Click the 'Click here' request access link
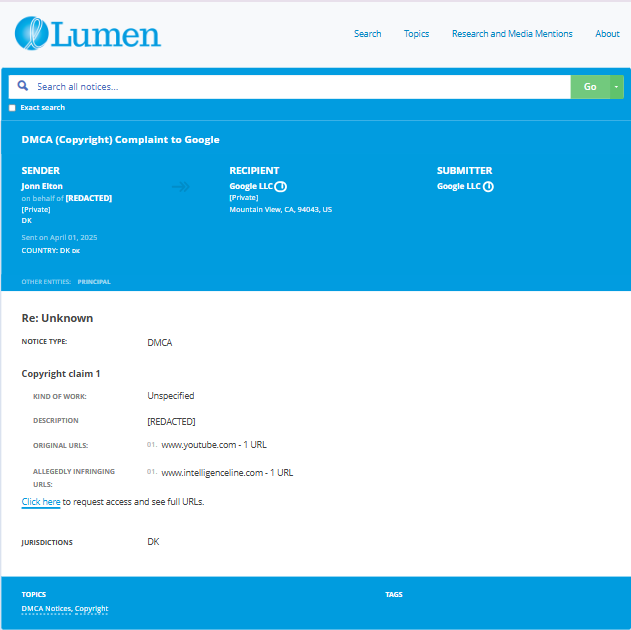Viewport: 631px width, 630px height. [41, 502]
